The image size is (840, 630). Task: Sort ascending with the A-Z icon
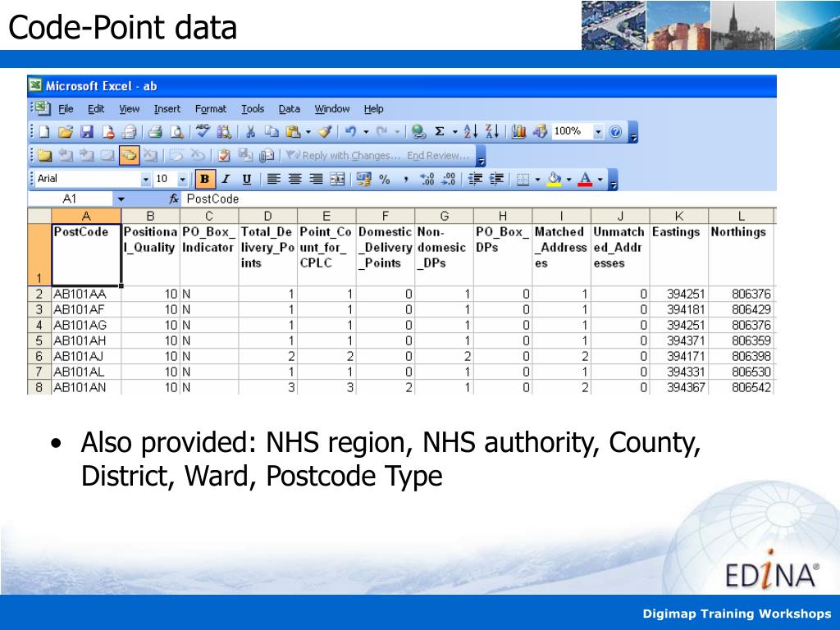pos(470,132)
